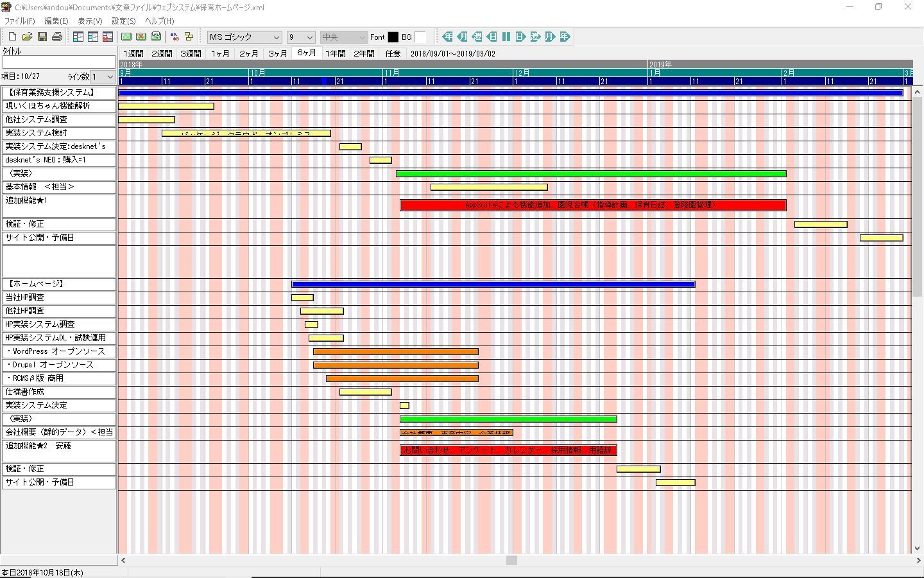This screenshot has height=578, width=924.
Task: Select the 【保育業務支援システム】 item row
Action: 59,92
